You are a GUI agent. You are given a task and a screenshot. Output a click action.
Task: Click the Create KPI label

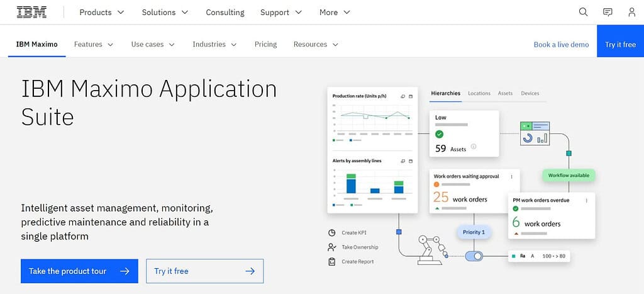[x=354, y=233]
